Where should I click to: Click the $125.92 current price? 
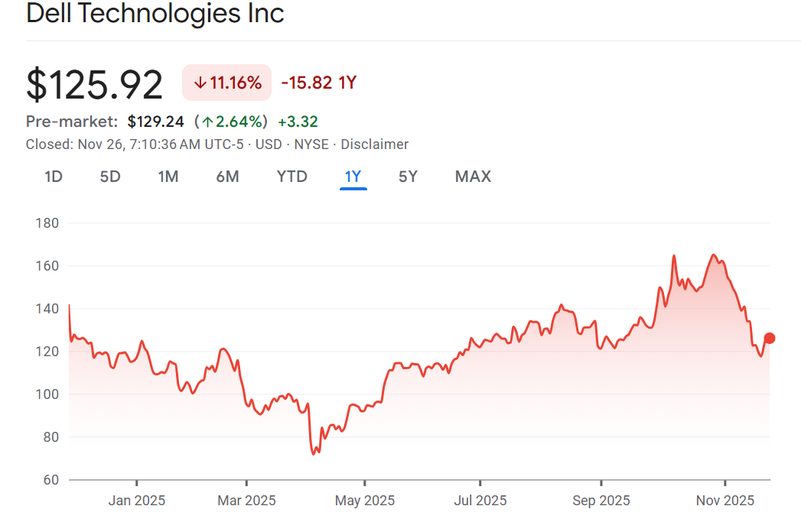point(95,84)
